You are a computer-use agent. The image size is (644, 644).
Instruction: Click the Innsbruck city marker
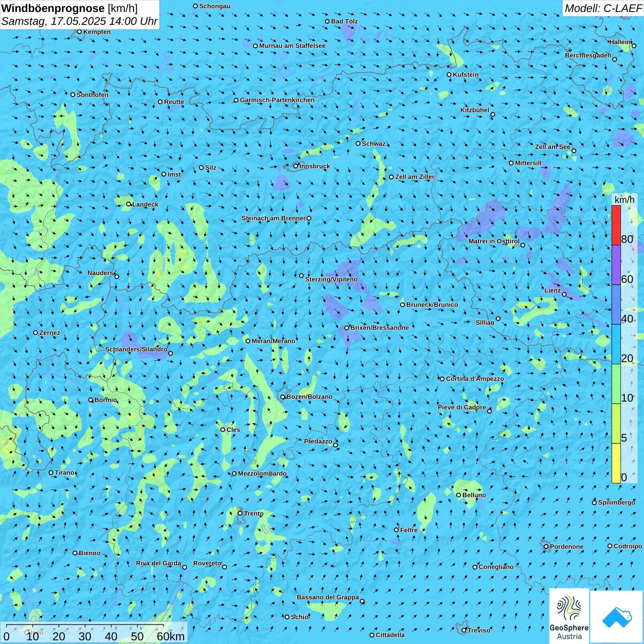tap(296, 166)
